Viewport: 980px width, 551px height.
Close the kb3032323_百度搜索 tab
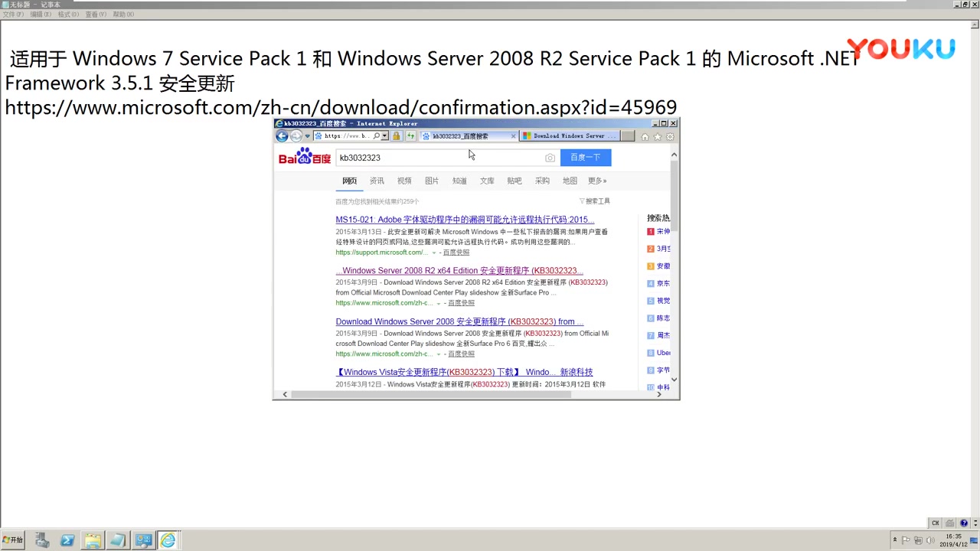click(x=513, y=136)
